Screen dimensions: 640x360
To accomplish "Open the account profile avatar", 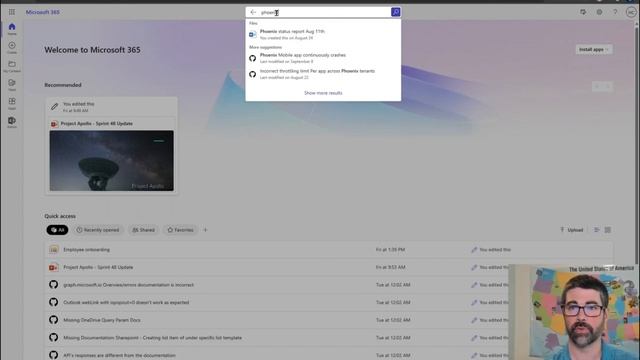I will (631, 12).
